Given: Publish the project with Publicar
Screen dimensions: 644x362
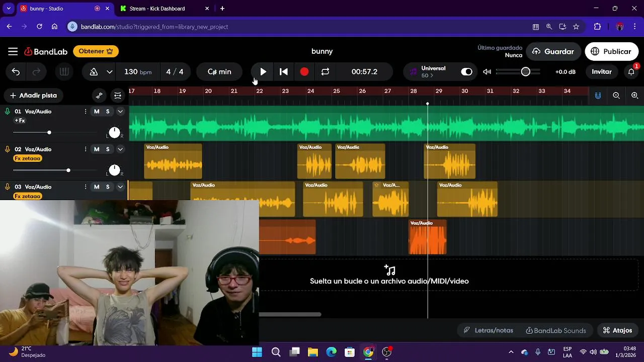Looking at the screenshot, I should pos(611,51).
